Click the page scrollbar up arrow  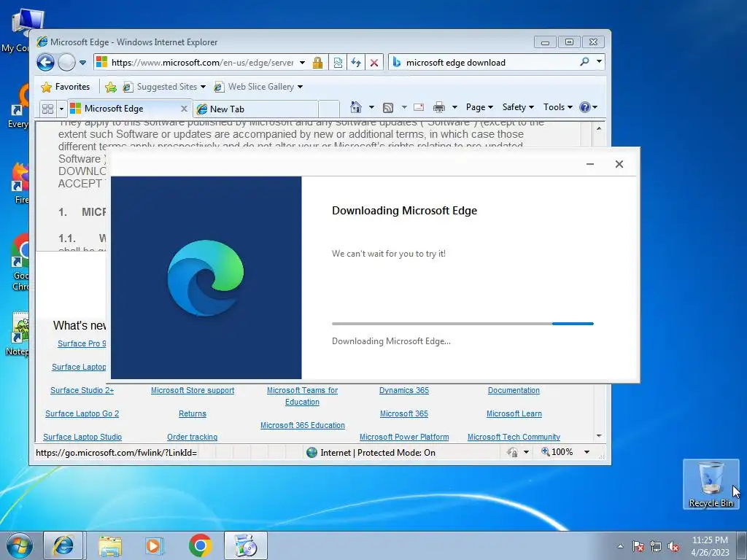coord(599,128)
